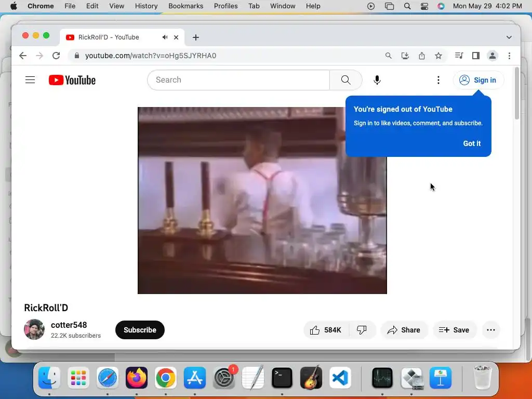Open the Window menu
Screen dimensions: 532x399
click(283, 6)
